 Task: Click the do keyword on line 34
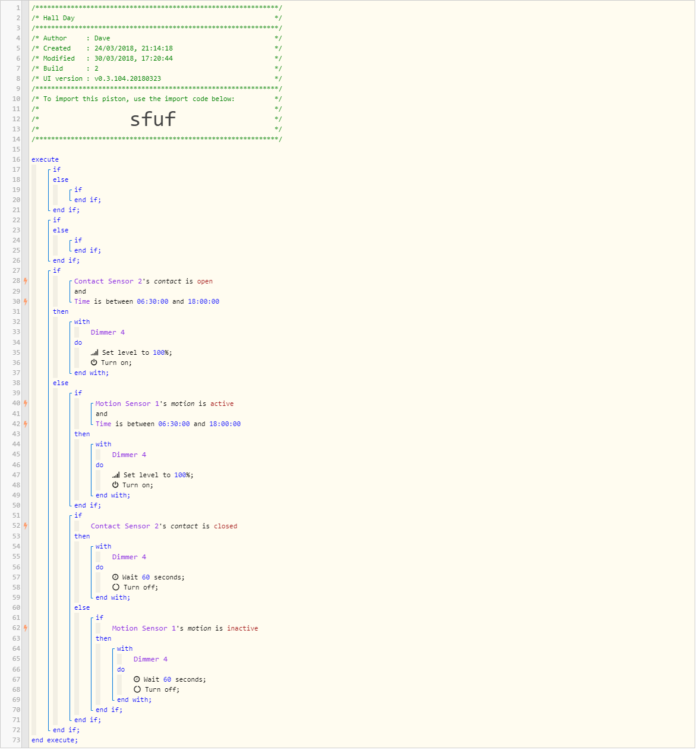tap(78, 342)
